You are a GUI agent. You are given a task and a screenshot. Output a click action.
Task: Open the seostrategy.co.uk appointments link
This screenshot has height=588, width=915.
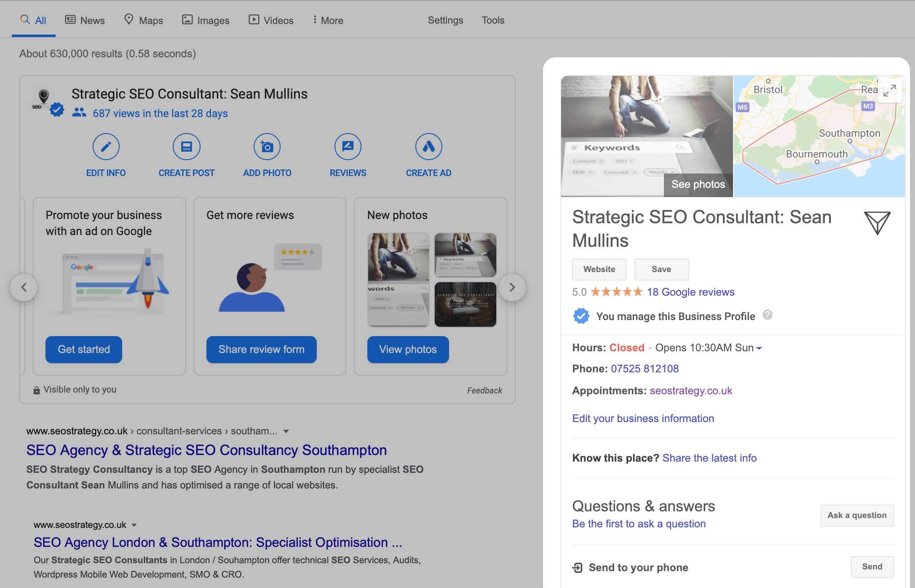[691, 390]
